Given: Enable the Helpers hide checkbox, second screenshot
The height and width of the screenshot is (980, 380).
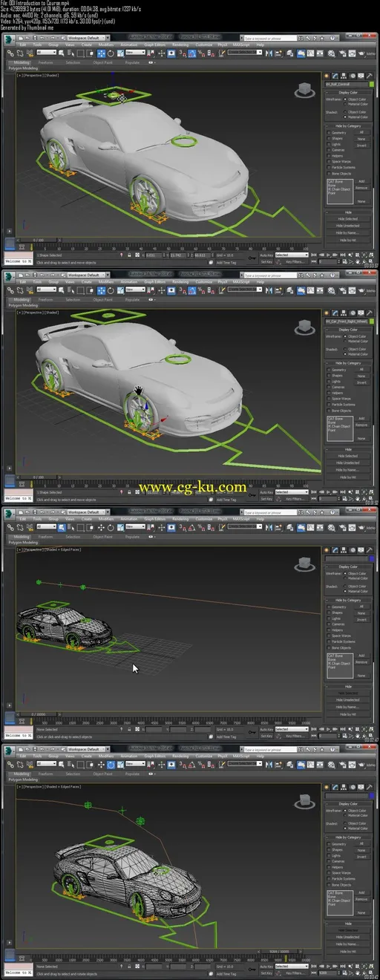Looking at the screenshot, I should click(330, 393).
